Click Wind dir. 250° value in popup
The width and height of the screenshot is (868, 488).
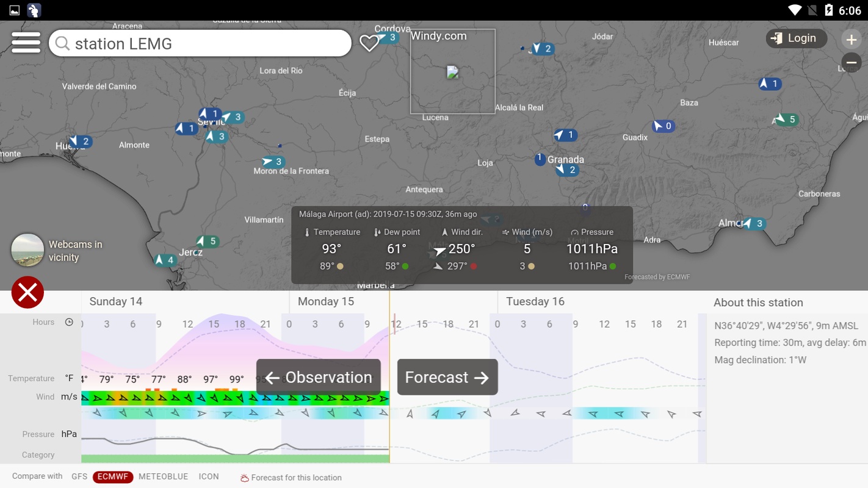(461, 249)
